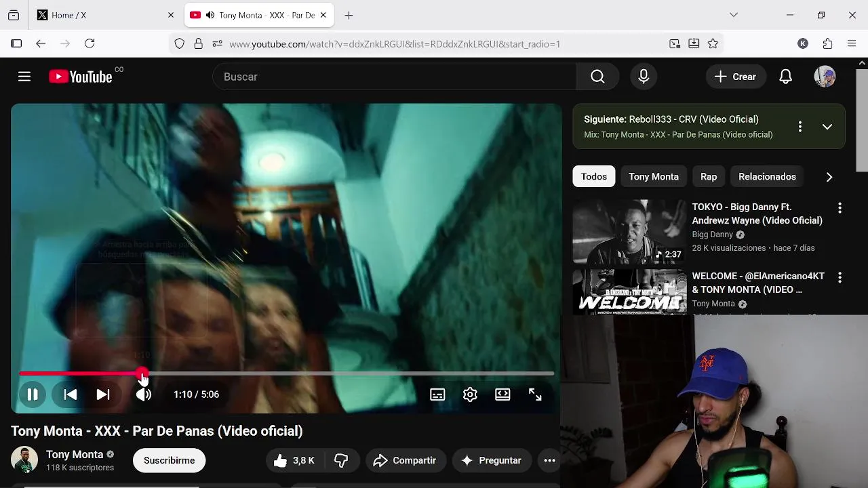Focus the Buscar search field

click(394, 77)
